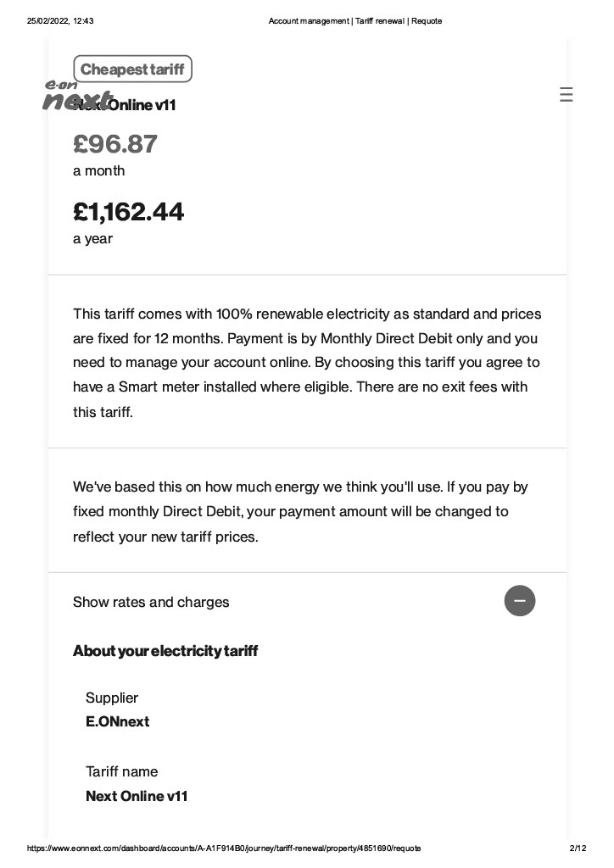This screenshot has width=614, height=868.
Task: Select the Next Online v11 heading
Action: click(125, 104)
